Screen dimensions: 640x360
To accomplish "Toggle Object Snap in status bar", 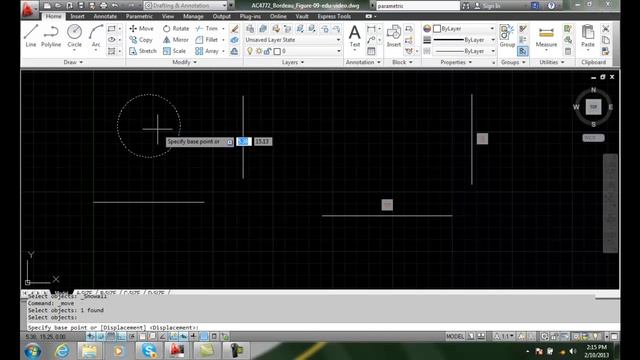I will point(142,337).
